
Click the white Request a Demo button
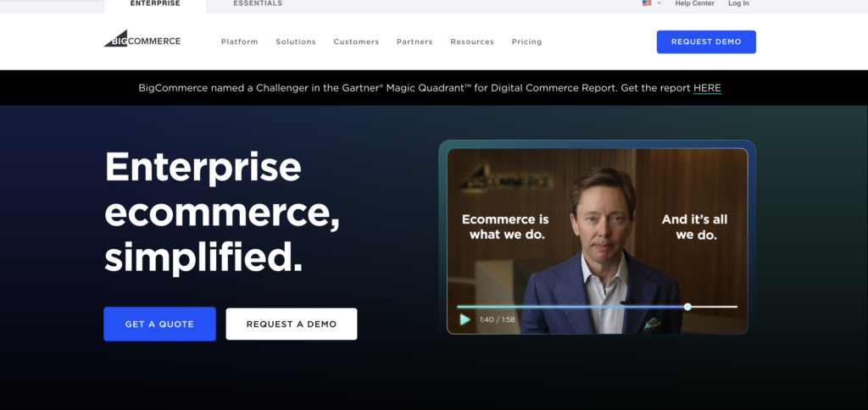292,324
